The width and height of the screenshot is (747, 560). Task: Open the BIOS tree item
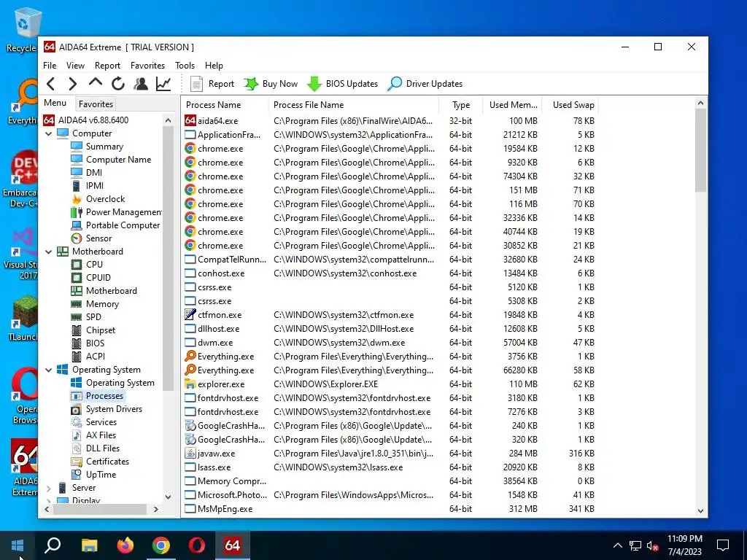[88, 343]
